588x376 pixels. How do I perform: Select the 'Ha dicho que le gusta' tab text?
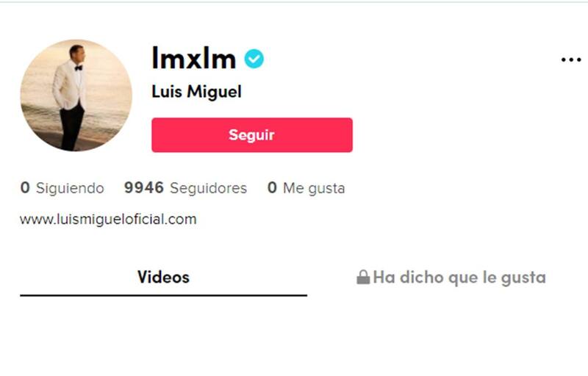click(x=459, y=278)
